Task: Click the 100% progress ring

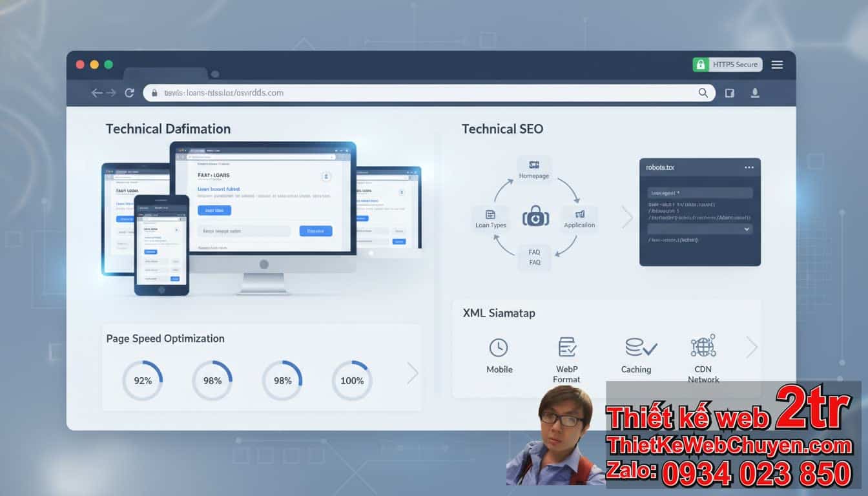Action: tap(351, 380)
